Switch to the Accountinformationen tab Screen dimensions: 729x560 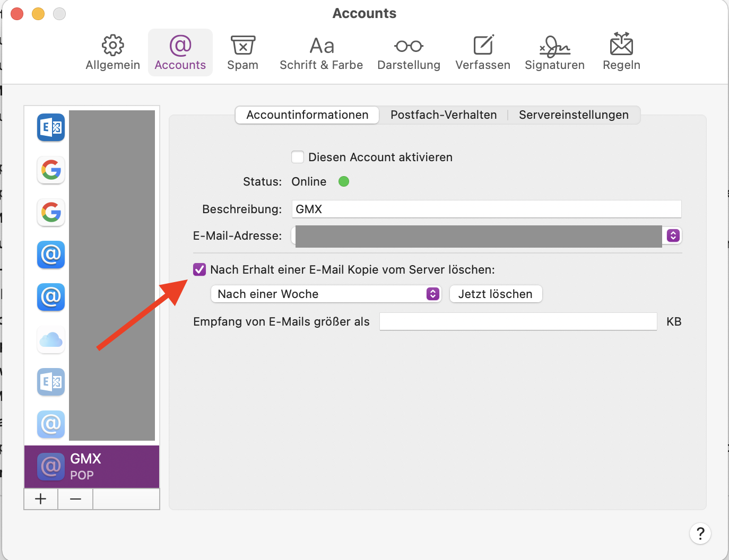[x=307, y=115]
